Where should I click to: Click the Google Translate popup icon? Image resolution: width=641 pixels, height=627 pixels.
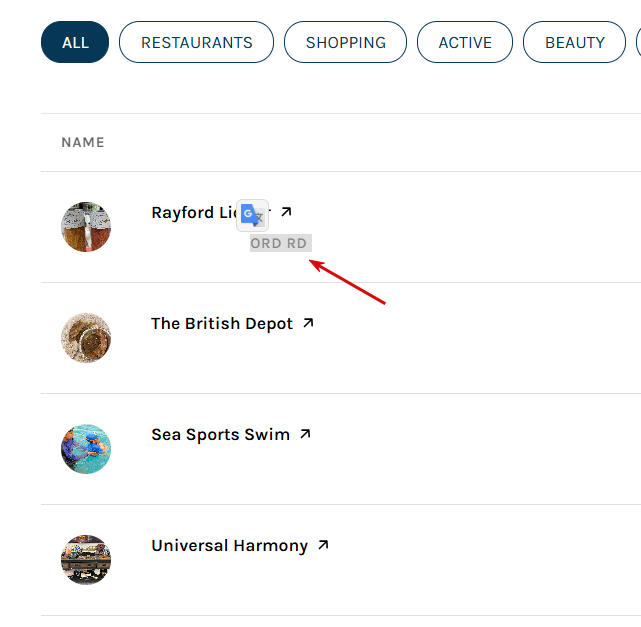tap(253, 215)
